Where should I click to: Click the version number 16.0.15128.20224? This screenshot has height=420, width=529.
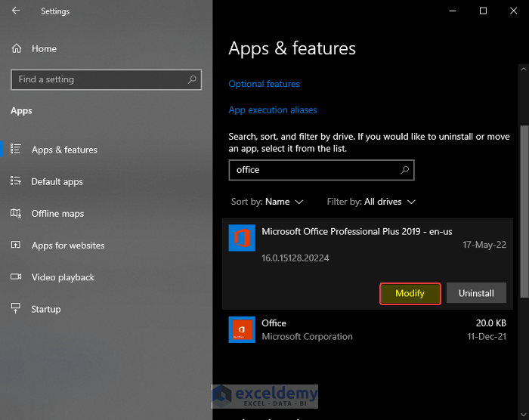click(x=295, y=258)
